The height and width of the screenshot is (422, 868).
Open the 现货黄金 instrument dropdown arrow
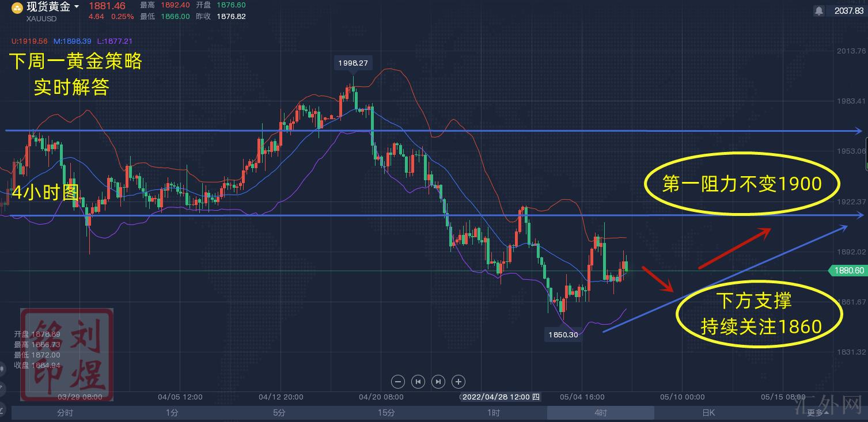point(77,7)
